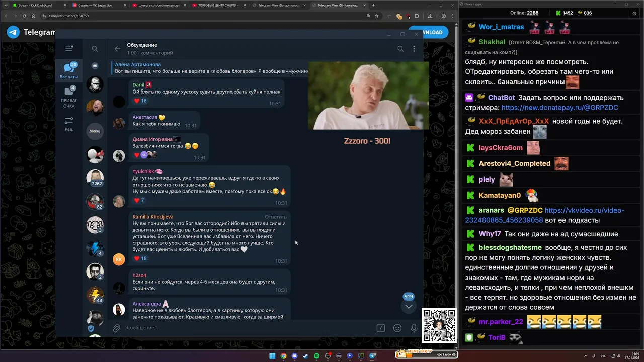Open Telegram hamburger menu
This screenshot has height=362, width=644.
coord(69,49)
